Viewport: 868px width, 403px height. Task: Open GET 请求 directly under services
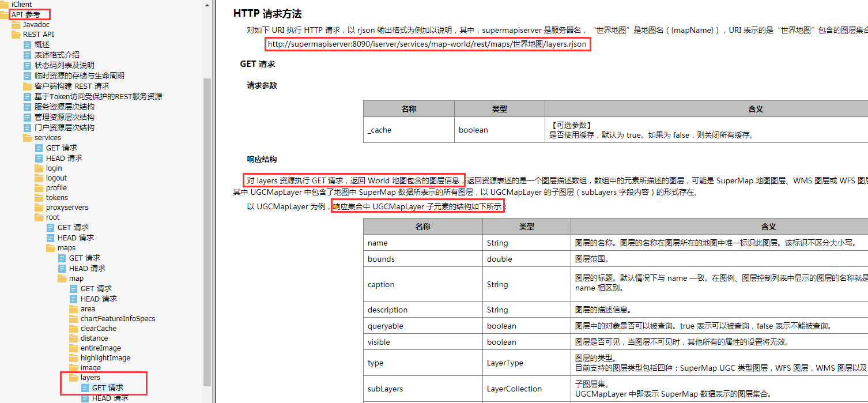pyautogui.click(x=62, y=148)
